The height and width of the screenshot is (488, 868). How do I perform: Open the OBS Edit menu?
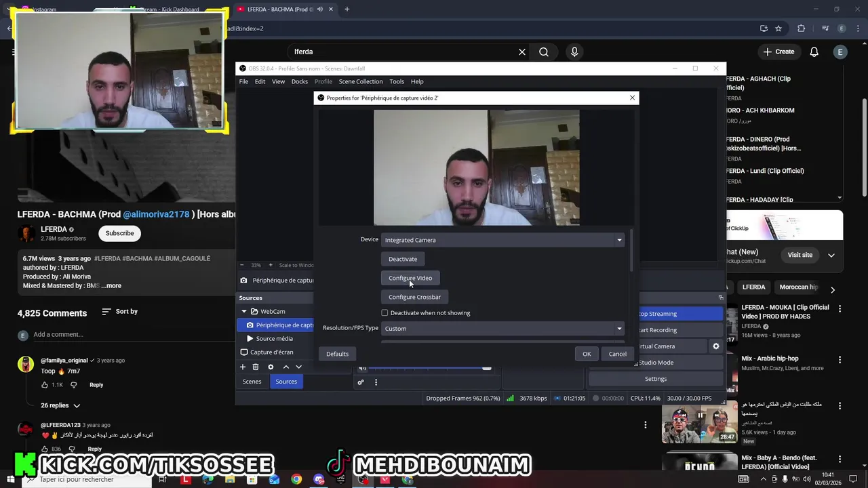point(260,81)
